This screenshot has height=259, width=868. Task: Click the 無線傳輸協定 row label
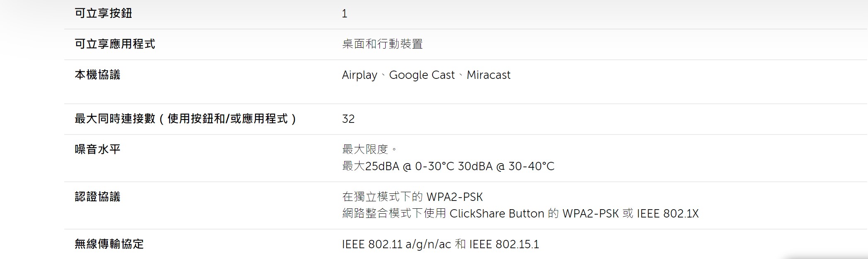109,244
